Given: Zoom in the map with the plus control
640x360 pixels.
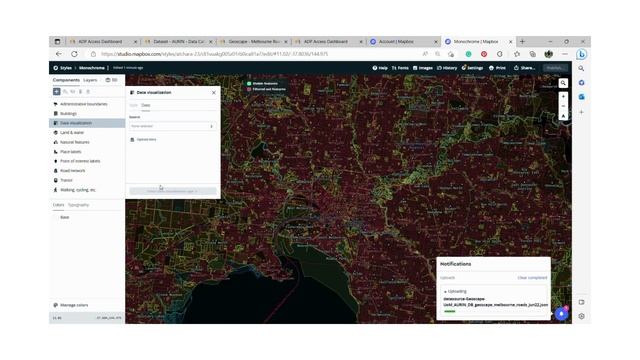Looking at the screenshot, I should [563, 97].
